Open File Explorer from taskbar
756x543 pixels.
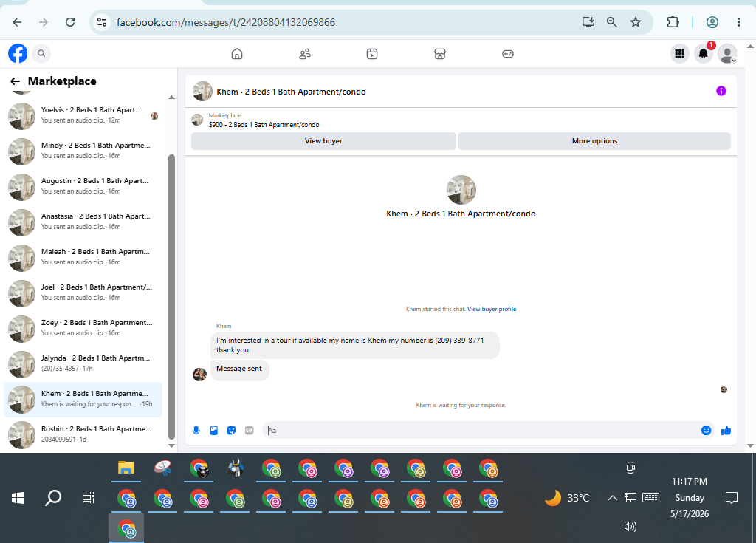tap(126, 468)
